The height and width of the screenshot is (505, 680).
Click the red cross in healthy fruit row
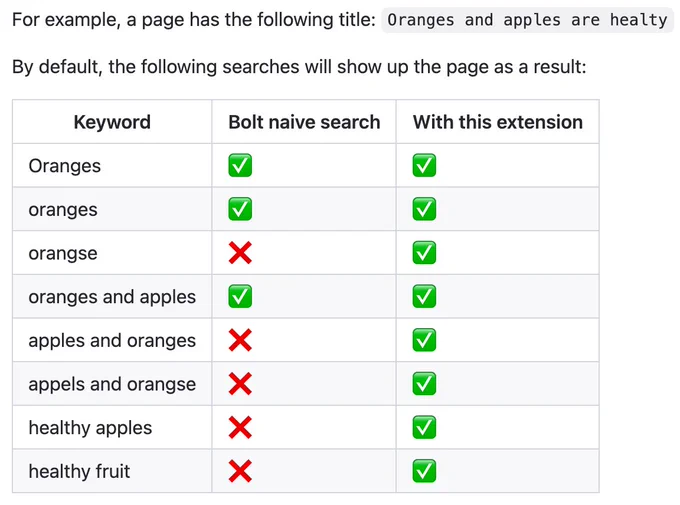240,471
